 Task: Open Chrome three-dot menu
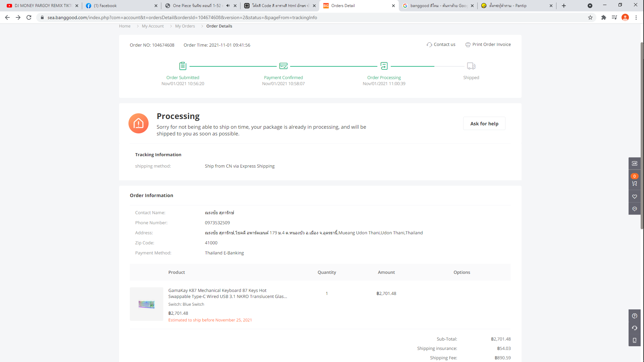(x=636, y=17)
